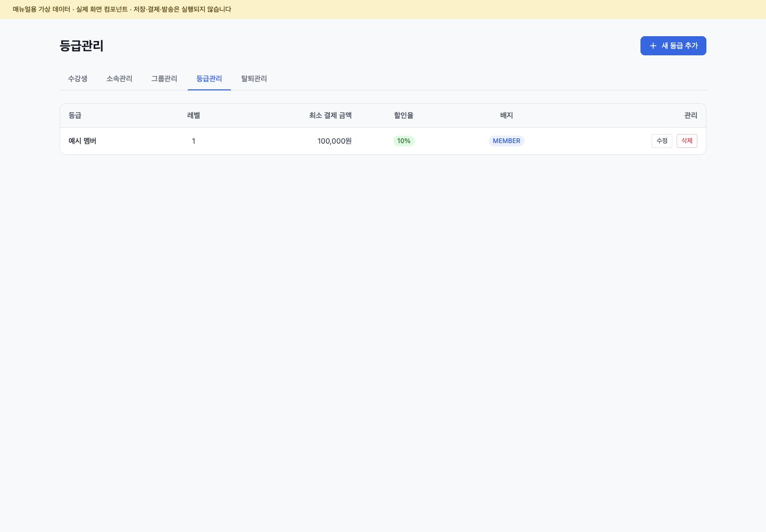This screenshot has width=766, height=532.
Task: Open the 수강생 tab
Action: [78, 79]
